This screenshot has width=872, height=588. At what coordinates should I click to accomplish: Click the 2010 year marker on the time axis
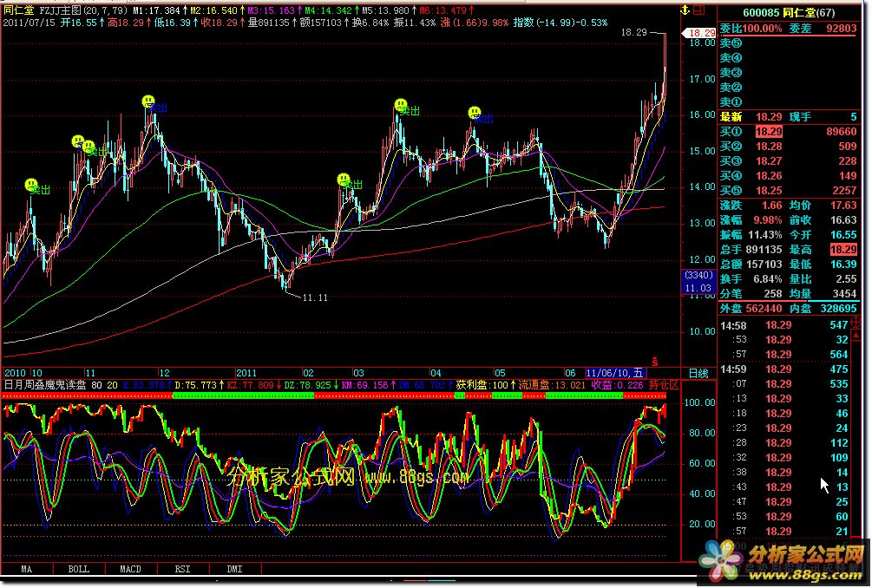[15, 373]
